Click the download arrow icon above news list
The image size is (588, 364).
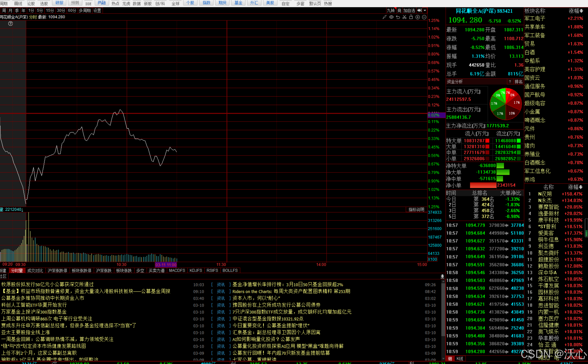pyautogui.click(x=442, y=276)
